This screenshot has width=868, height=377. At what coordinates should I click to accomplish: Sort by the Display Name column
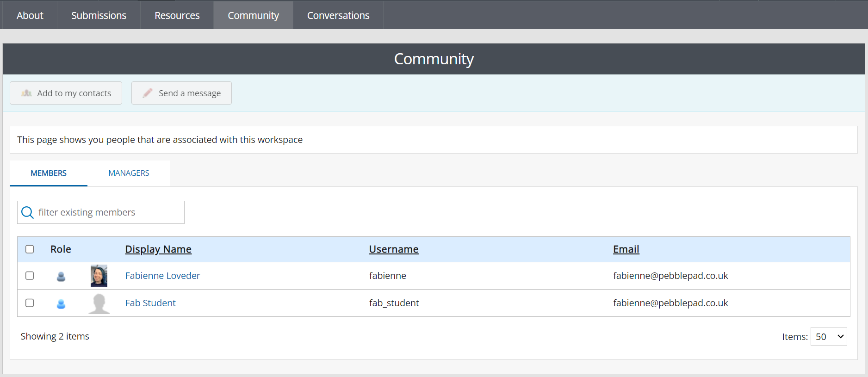(x=158, y=249)
